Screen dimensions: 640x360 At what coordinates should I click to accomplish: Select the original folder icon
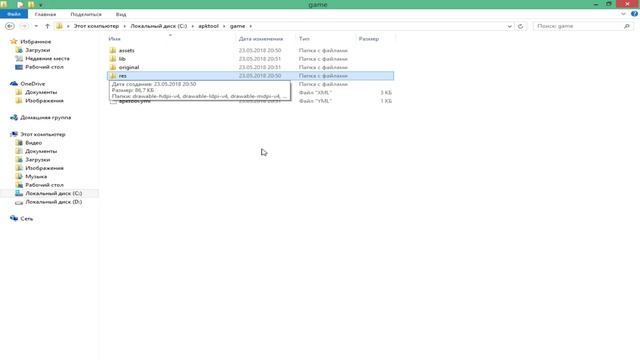113,67
